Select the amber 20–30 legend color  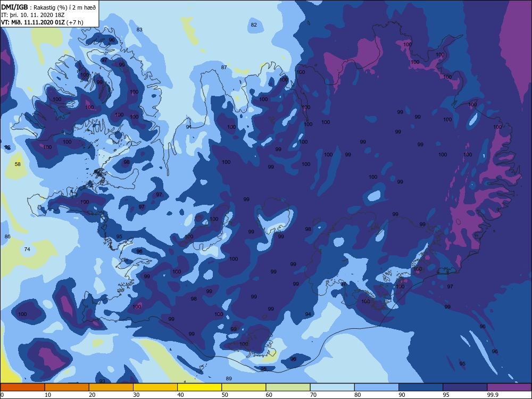[x=111, y=387]
